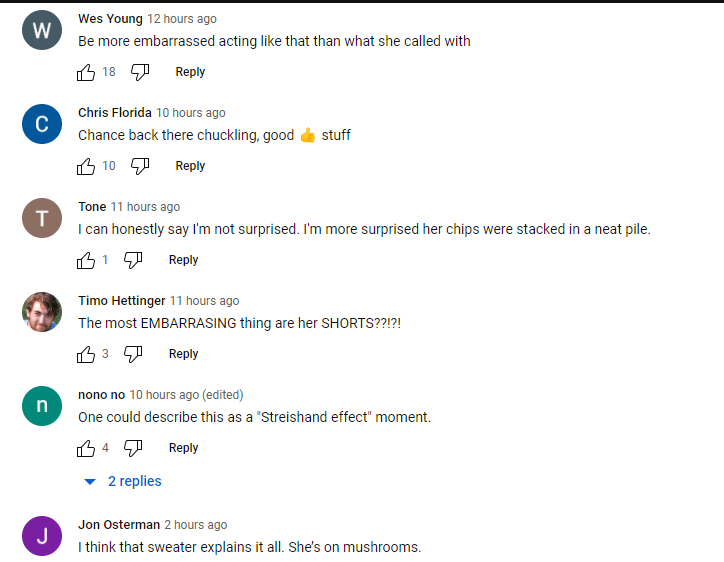
Task: Open Jon Osterman's channel name link
Action: click(119, 525)
